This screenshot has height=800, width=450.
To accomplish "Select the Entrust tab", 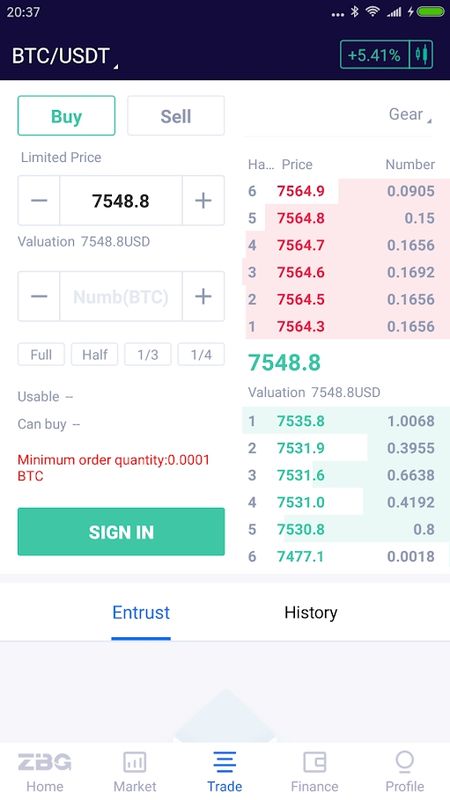I will [x=141, y=612].
